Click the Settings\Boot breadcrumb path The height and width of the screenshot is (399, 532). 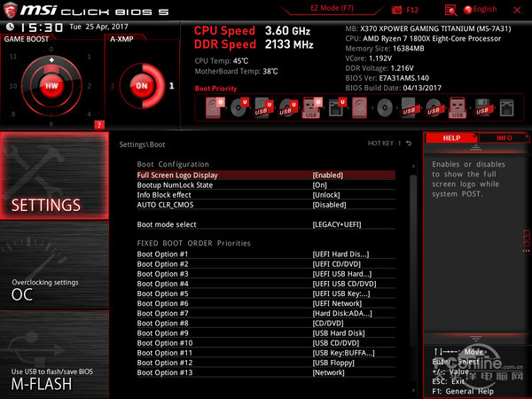pos(142,145)
